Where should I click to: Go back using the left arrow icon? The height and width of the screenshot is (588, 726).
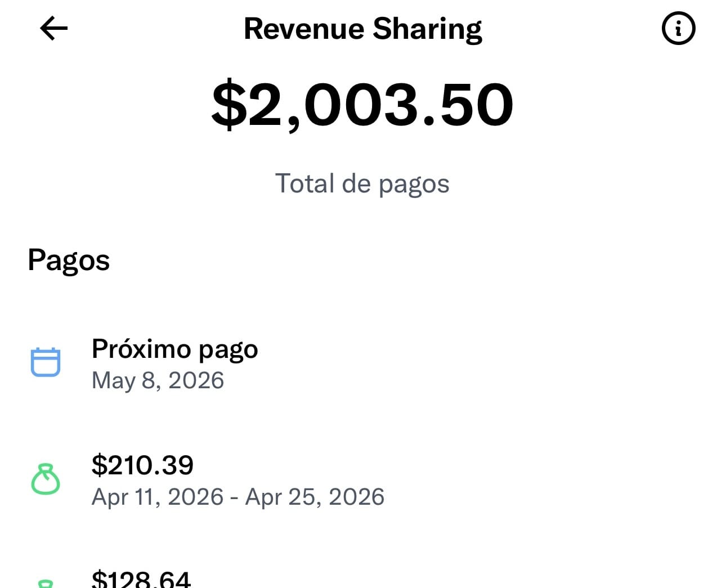pyautogui.click(x=54, y=28)
